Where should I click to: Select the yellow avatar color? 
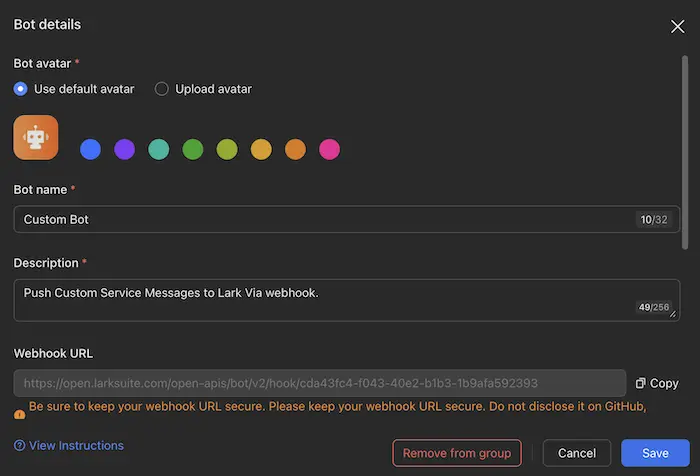click(261, 149)
